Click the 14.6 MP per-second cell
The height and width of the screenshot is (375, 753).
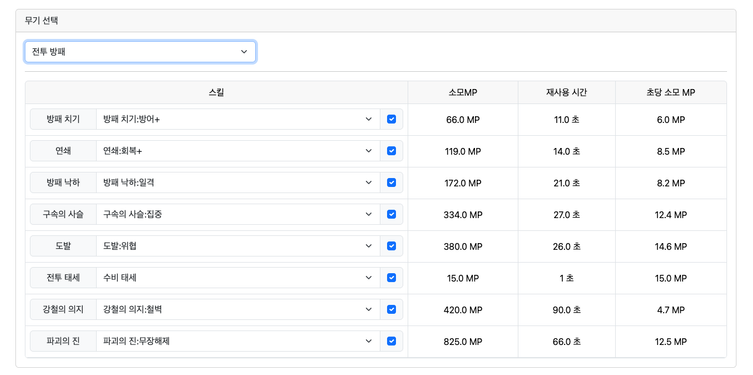click(x=671, y=246)
